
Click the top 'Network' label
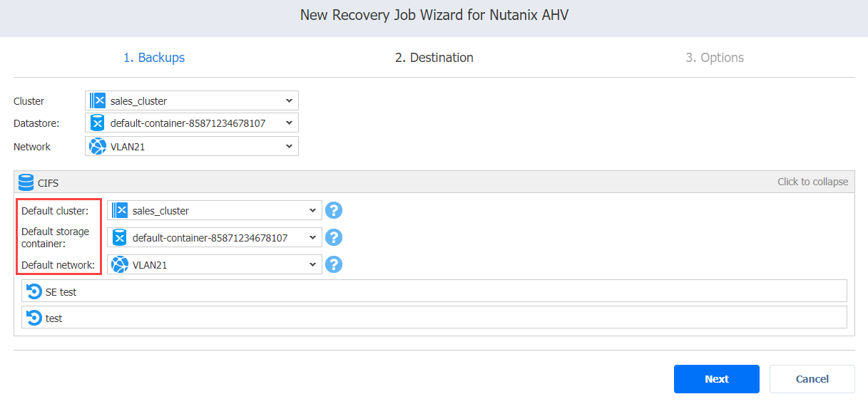coord(32,146)
